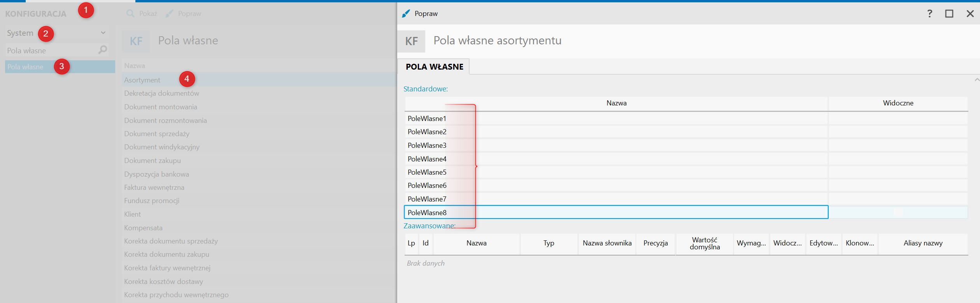Image resolution: width=980 pixels, height=303 pixels.
Task: Open help with the question mark icon
Action: pos(929,14)
